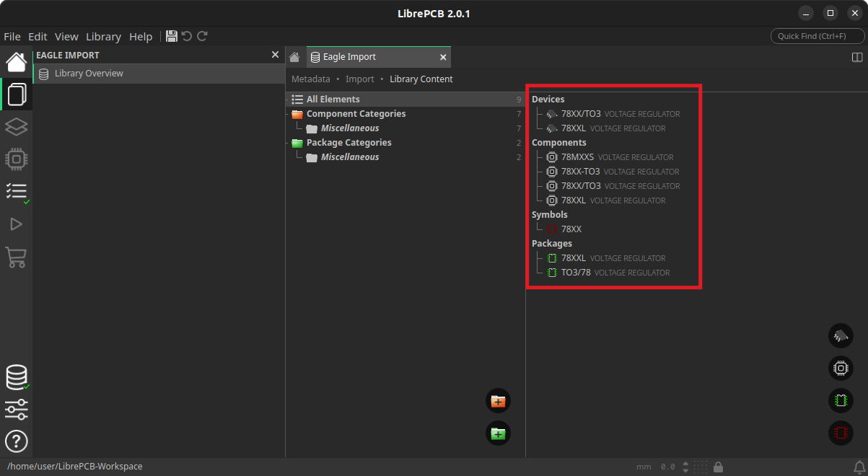
Task: Close the Eagle Import tab
Action: tap(443, 57)
